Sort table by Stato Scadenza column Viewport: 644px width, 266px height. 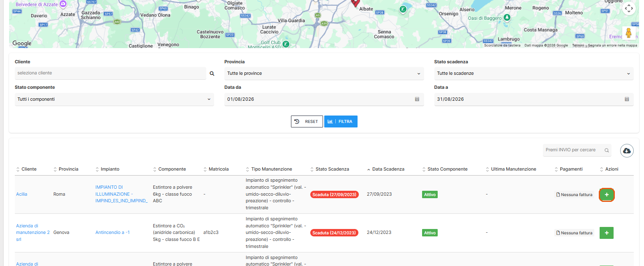[330, 169]
